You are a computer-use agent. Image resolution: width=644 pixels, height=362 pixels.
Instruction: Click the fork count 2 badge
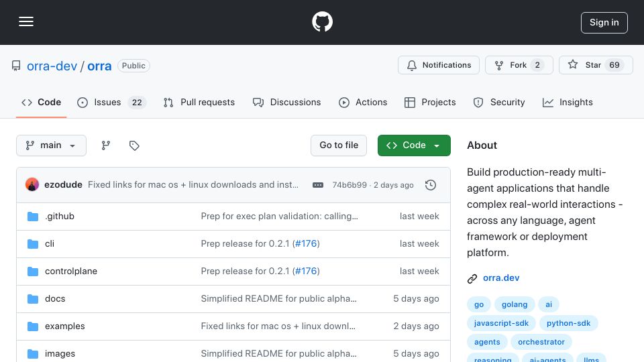point(537,65)
